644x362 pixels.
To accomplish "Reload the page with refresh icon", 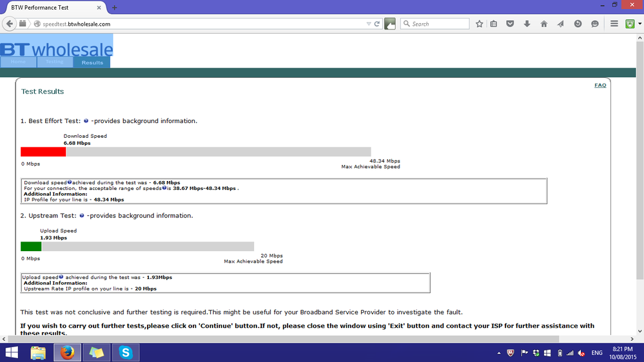I will (376, 24).
